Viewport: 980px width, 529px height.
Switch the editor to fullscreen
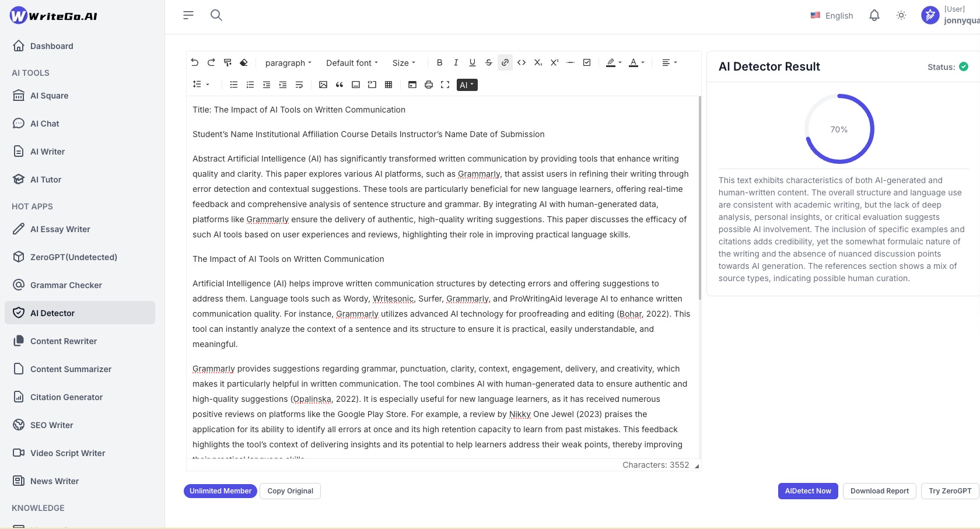click(445, 85)
